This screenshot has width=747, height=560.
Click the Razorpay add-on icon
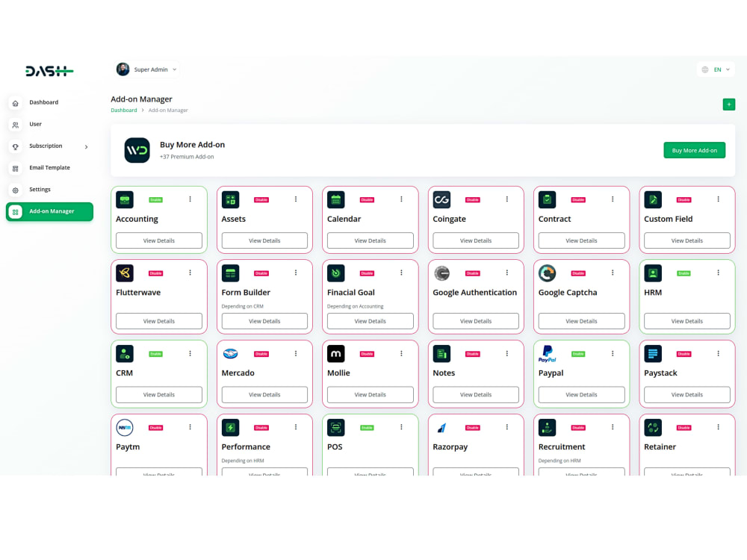pos(441,427)
